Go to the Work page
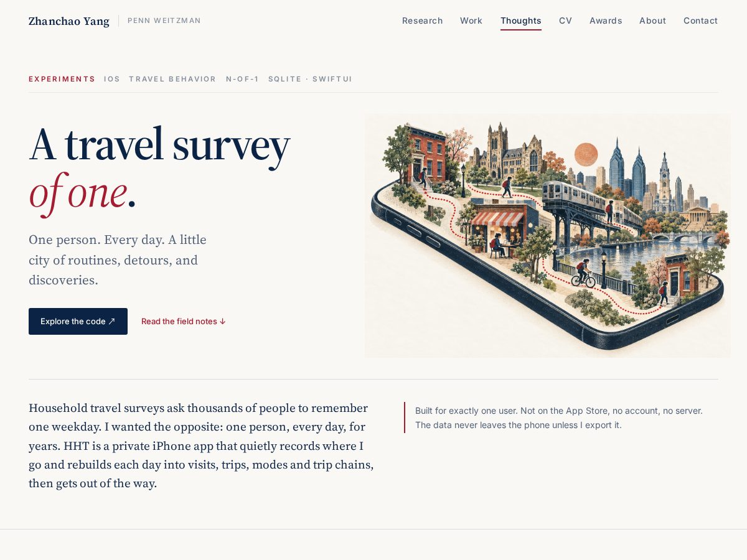 tap(471, 21)
